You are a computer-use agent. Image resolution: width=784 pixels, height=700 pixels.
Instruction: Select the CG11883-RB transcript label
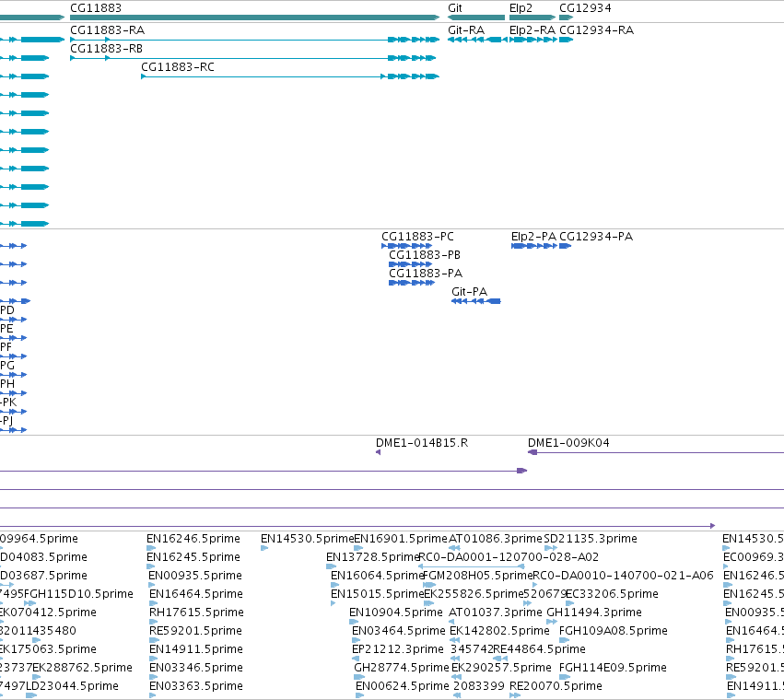(107, 49)
